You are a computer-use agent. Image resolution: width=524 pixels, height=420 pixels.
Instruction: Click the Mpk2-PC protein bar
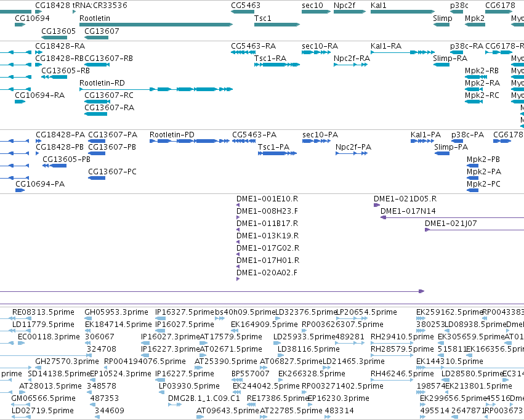coord(472,190)
